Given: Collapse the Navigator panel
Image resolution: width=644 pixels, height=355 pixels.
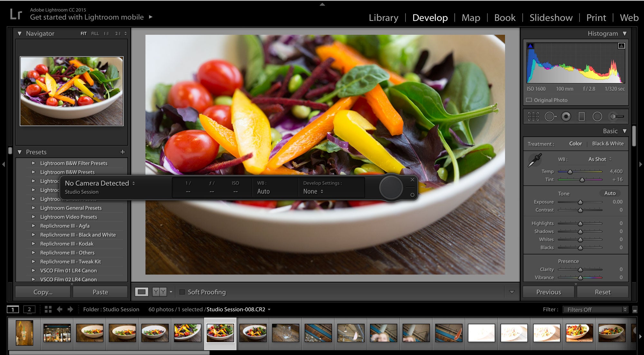Looking at the screenshot, I should (x=20, y=34).
